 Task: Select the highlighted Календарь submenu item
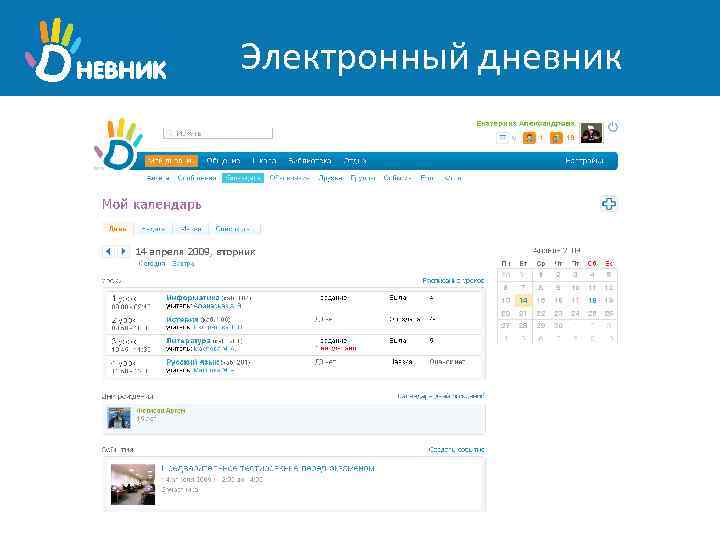(243, 178)
